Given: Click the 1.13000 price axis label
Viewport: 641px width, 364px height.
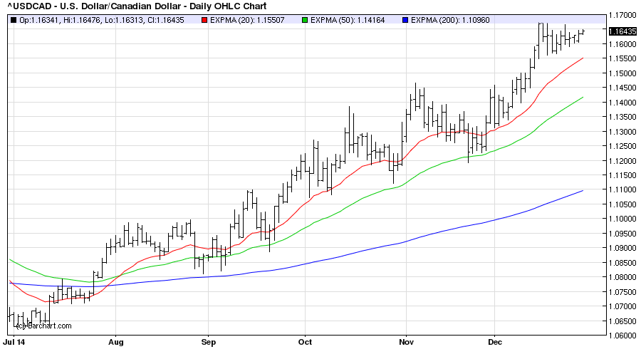Looking at the screenshot, I should click(622, 132).
